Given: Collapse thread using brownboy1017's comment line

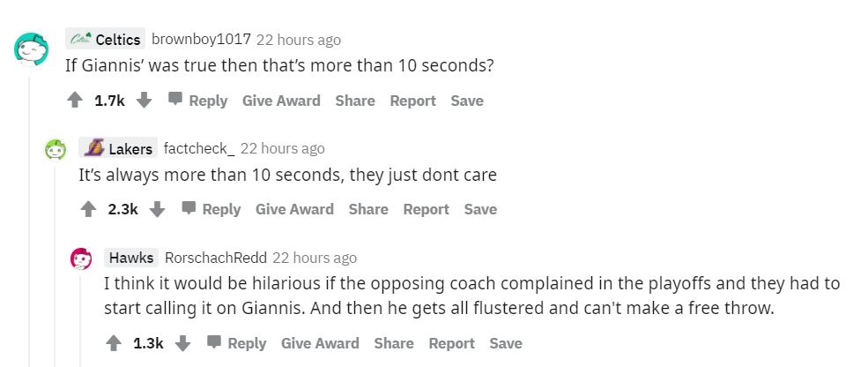Looking at the screenshot, I should [30, 221].
